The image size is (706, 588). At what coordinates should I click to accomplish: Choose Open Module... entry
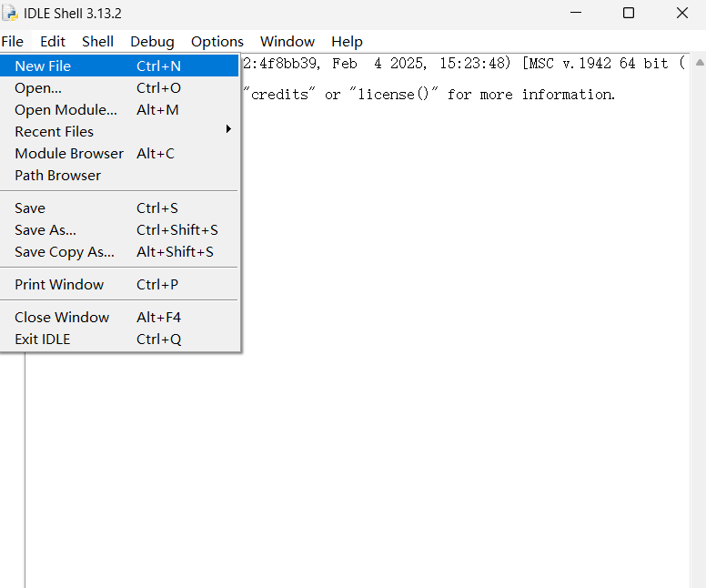[119, 109]
